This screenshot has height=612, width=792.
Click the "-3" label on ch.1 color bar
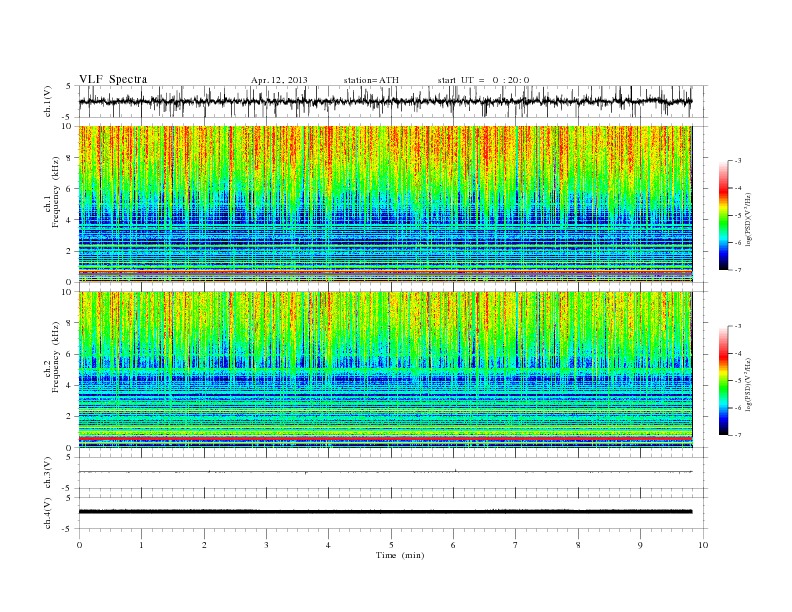(738, 161)
